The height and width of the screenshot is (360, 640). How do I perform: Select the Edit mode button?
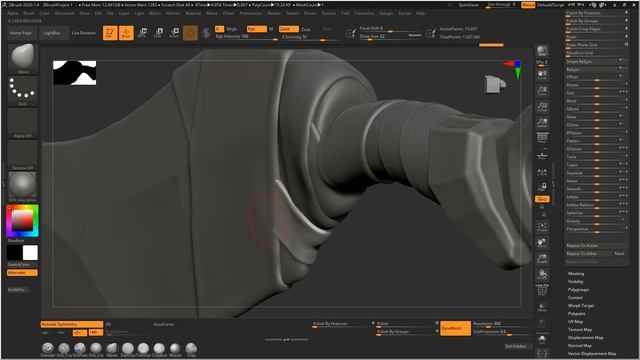(110, 33)
